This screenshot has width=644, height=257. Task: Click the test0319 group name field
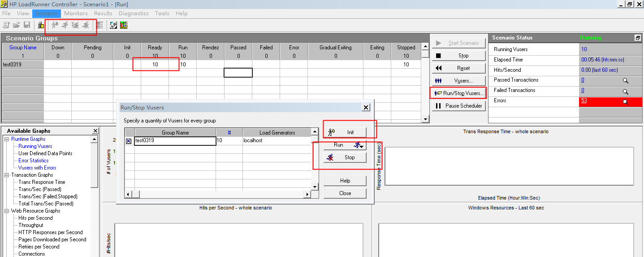point(175,141)
